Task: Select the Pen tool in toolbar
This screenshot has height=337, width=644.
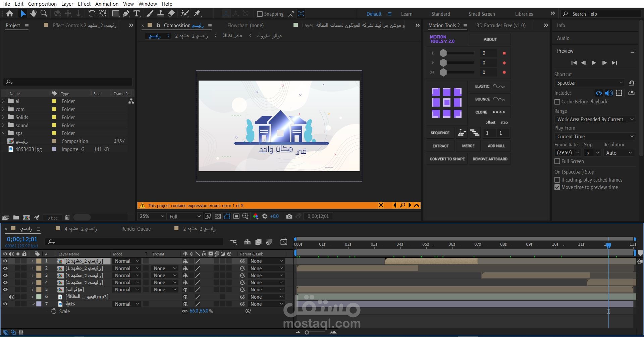Action: [x=126, y=14]
